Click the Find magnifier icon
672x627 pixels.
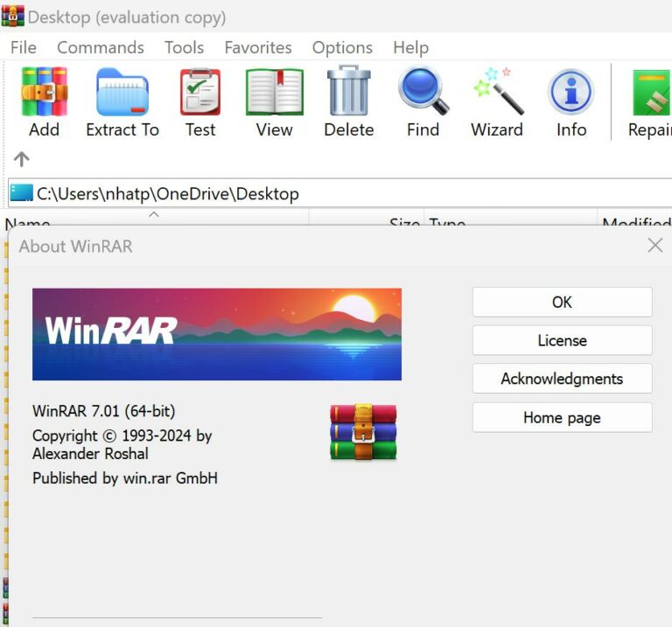tap(423, 93)
